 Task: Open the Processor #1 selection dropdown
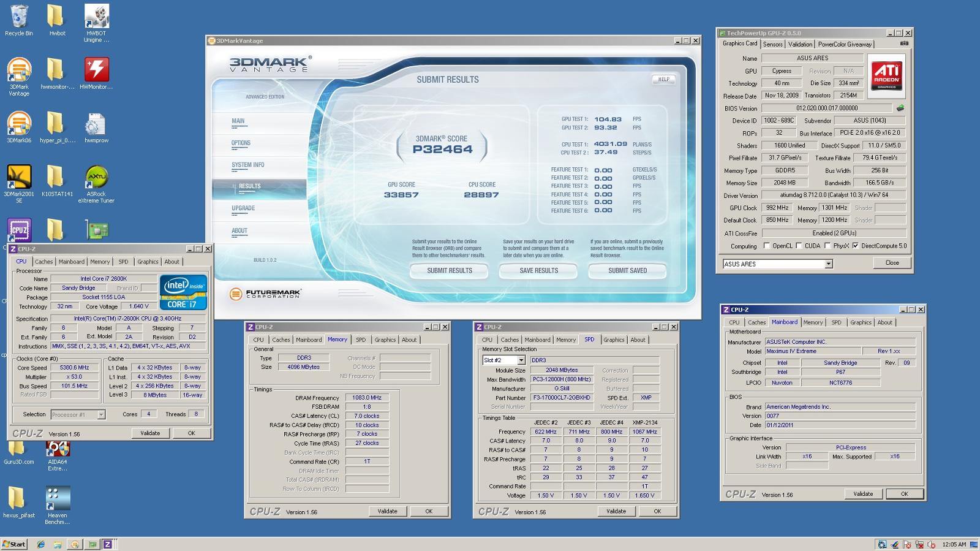101,415
